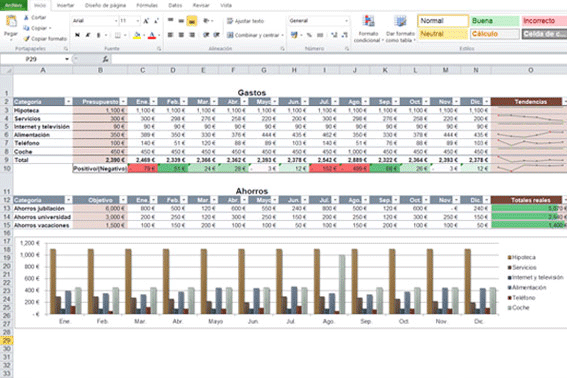Click the decrease indent icon

pos(206,35)
